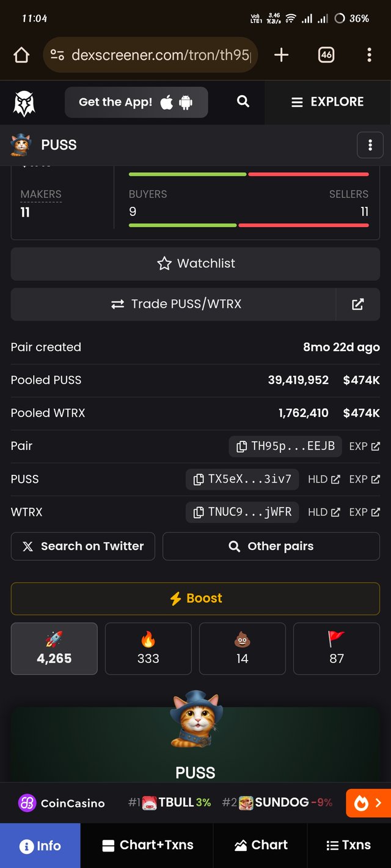Copy the Pair address TH95p...EEJB

coord(286,446)
